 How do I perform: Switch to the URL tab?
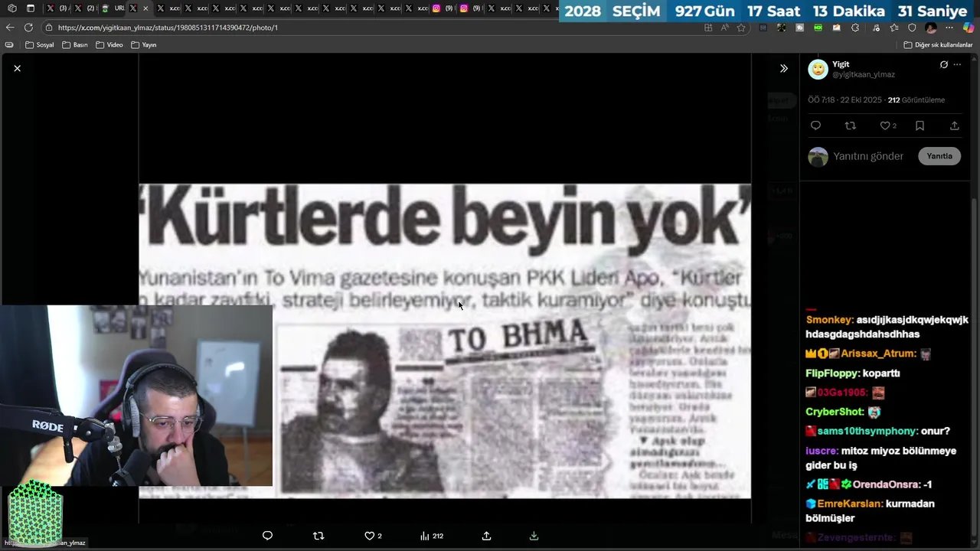[x=113, y=8]
